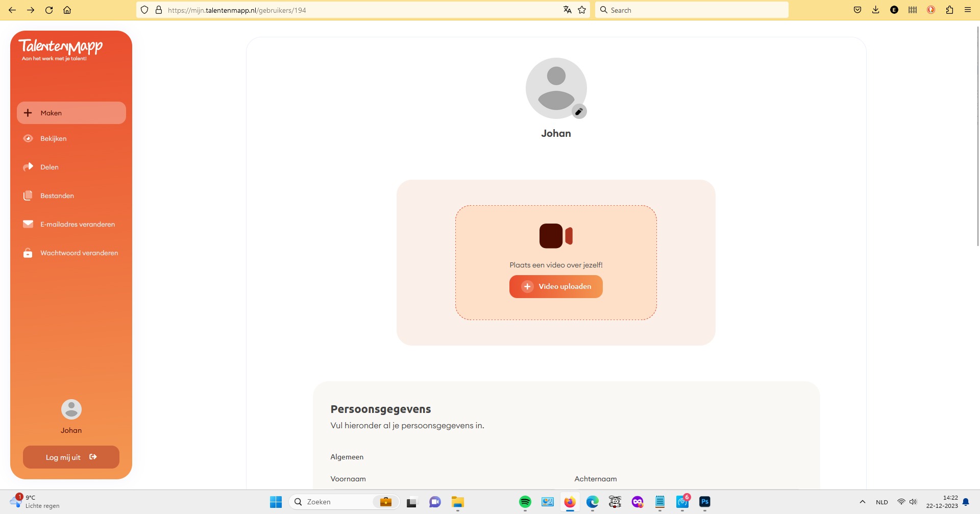Open the weather widget Lichte regen
Image resolution: width=980 pixels, height=514 pixels.
coord(36,502)
